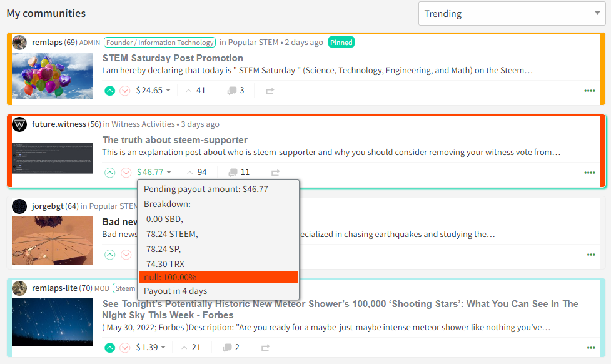Visit remlaps username link
Screen dimensions: 611x364
pyautogui.click(x=47, y=42)
